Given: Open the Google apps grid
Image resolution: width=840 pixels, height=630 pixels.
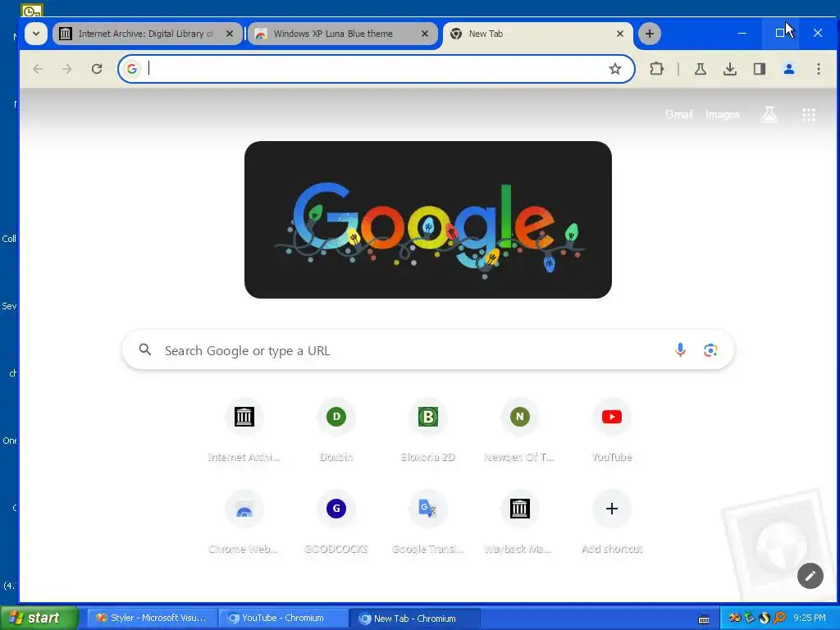Looking at the screenshot, I should point(809,114).
